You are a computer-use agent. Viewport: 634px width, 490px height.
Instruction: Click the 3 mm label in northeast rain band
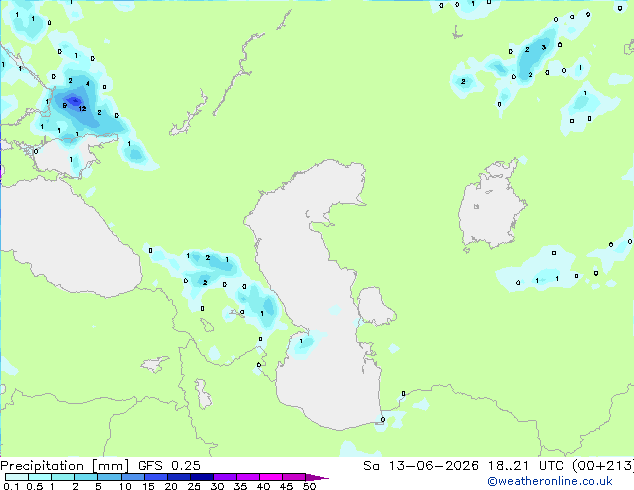(543, 48)
